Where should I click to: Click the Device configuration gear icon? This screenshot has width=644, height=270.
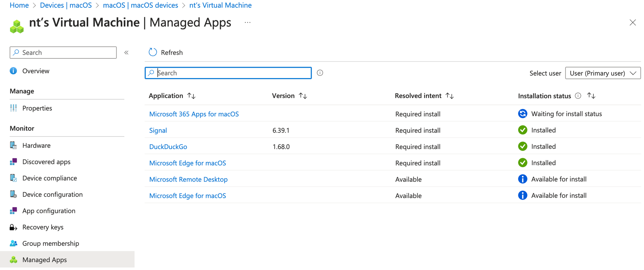[14, 194]
